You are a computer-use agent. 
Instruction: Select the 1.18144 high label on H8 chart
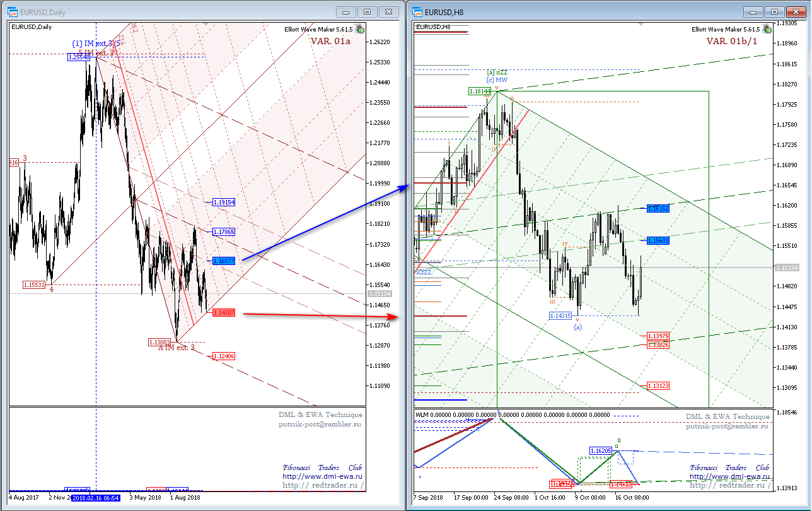tap(480, 91)
